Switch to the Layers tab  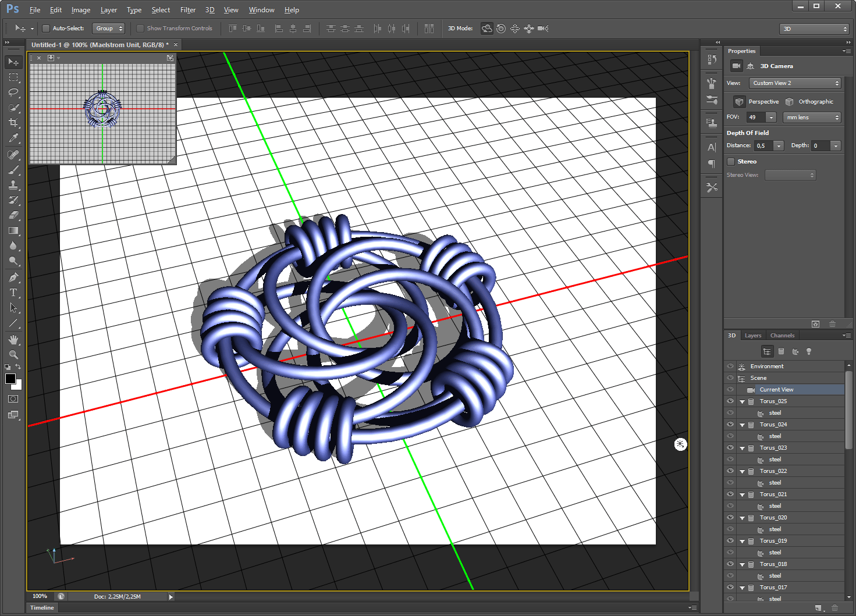pyautogui.click(x=753, y=336)
